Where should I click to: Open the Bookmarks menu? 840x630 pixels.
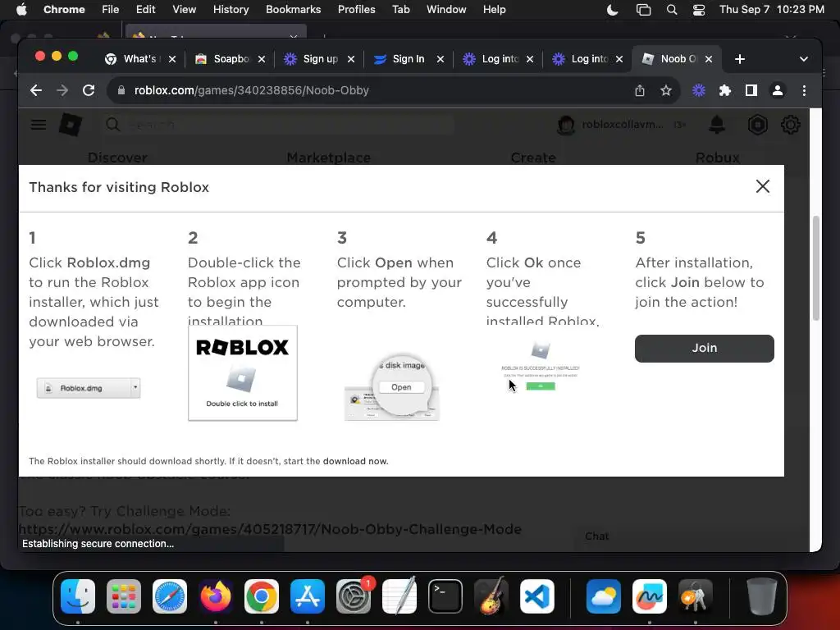(x=293, y=9)
